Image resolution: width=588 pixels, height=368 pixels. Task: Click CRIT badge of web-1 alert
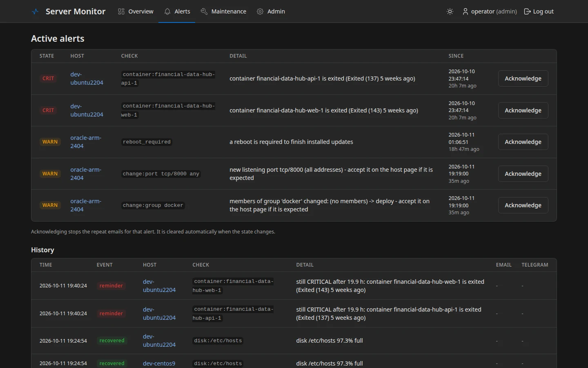[48, 110]
